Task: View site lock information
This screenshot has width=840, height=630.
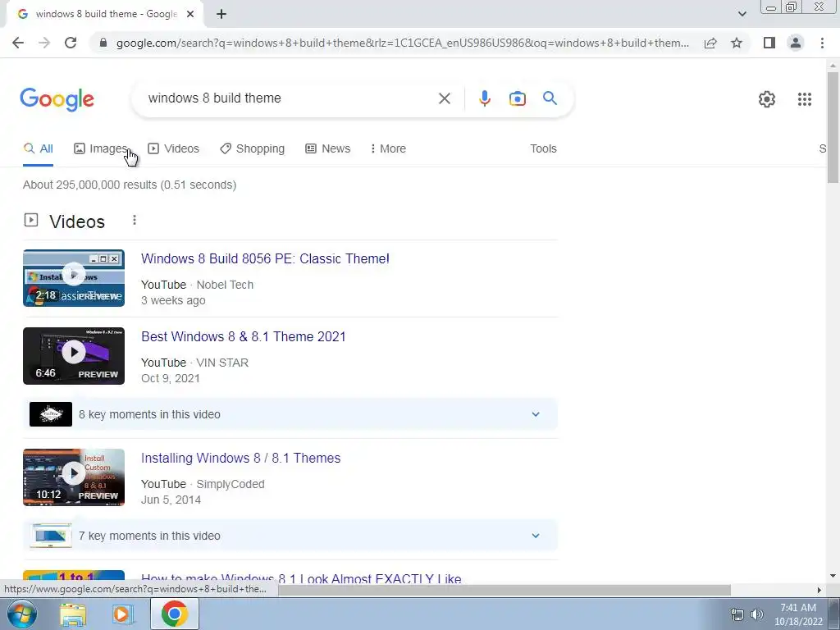Action: (103, 43)
